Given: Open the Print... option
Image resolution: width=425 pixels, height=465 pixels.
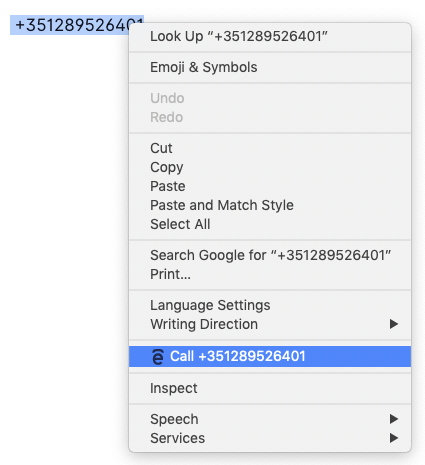Looking at the screenshot, I should 270,274.
